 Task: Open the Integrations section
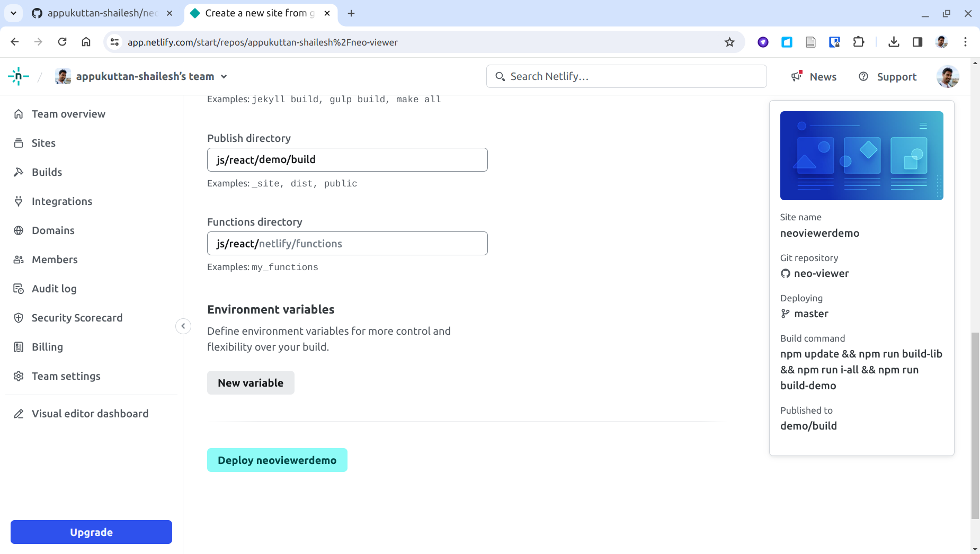(x=62, y=201)
